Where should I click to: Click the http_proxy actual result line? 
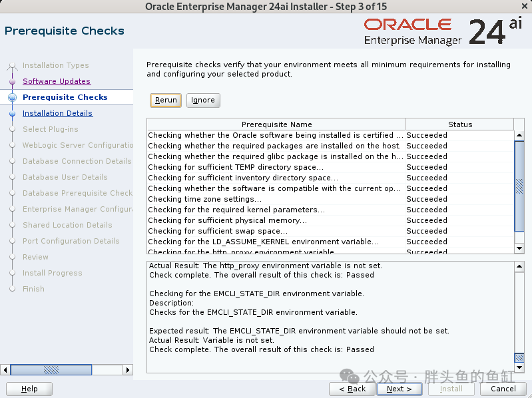click(265, 266)
